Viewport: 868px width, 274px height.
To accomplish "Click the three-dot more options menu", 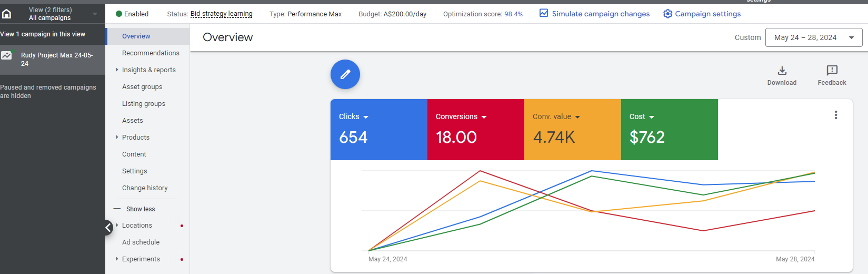I will tap(835, 115).
